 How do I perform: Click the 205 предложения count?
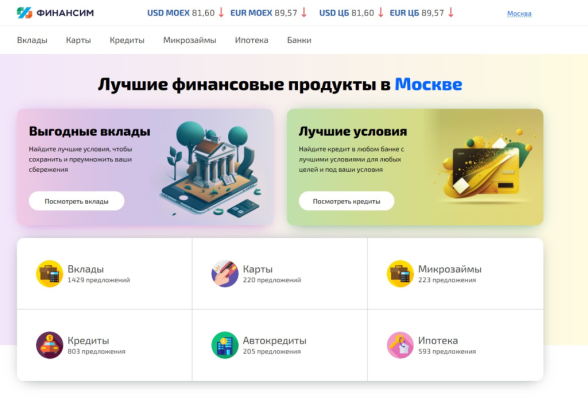(x=272, y=352)
